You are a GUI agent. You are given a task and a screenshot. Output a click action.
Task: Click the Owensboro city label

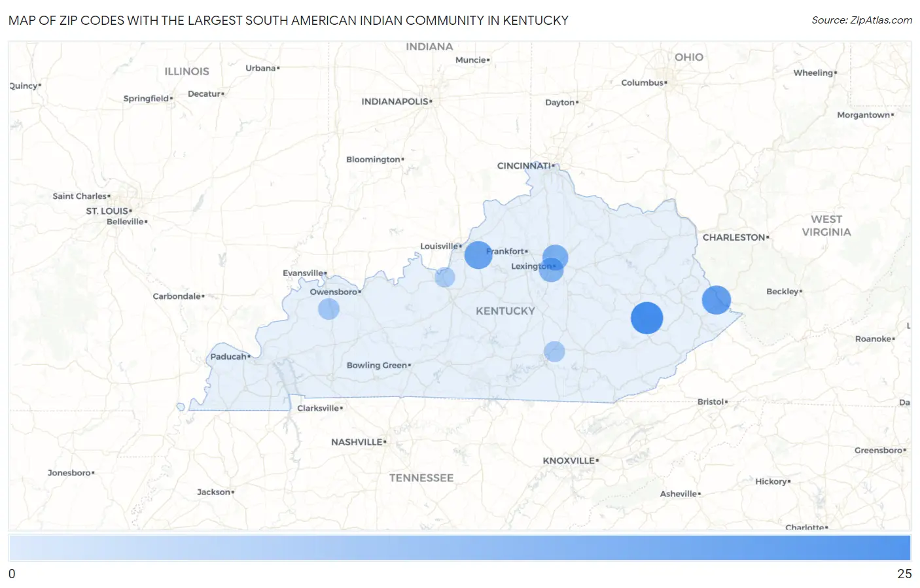tap(334, 292)
